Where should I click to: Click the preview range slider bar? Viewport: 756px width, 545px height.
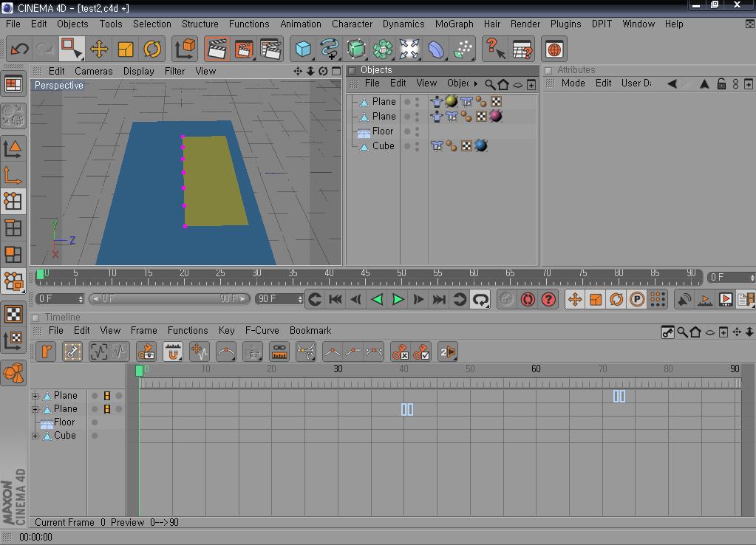pos(169,299)
